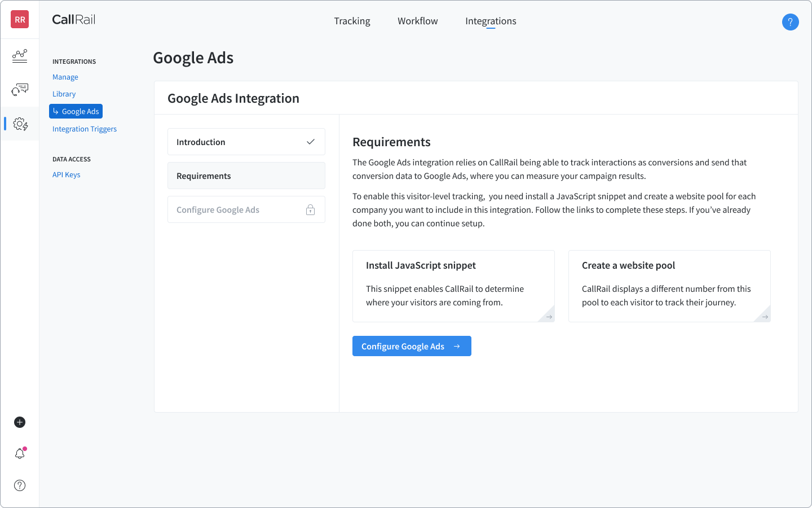Screen dimensions: 812x508
Task: Open the notifications bell icon
Action: [x=20, y=453]
